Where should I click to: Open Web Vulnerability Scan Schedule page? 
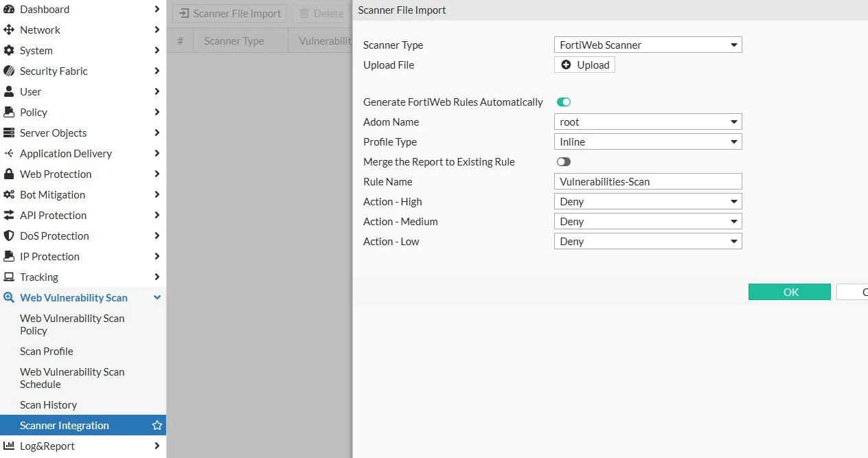(x=72, y=378)
